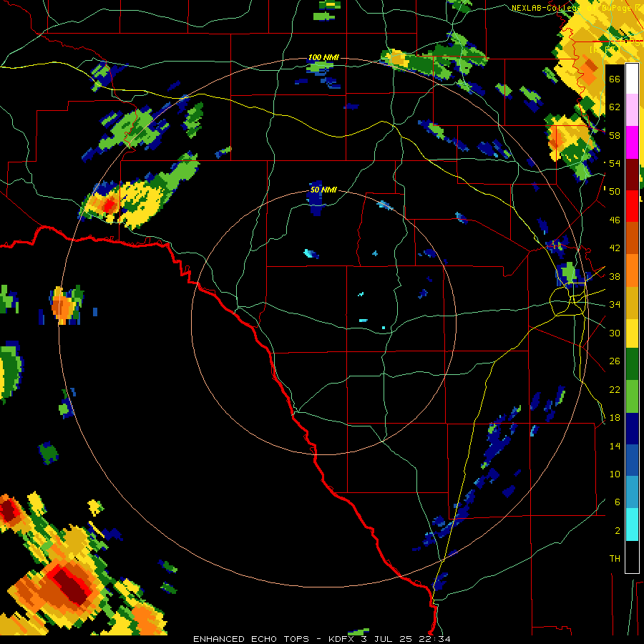
Task: Click the "26" value on the color scale
Action: click(615, 361)
